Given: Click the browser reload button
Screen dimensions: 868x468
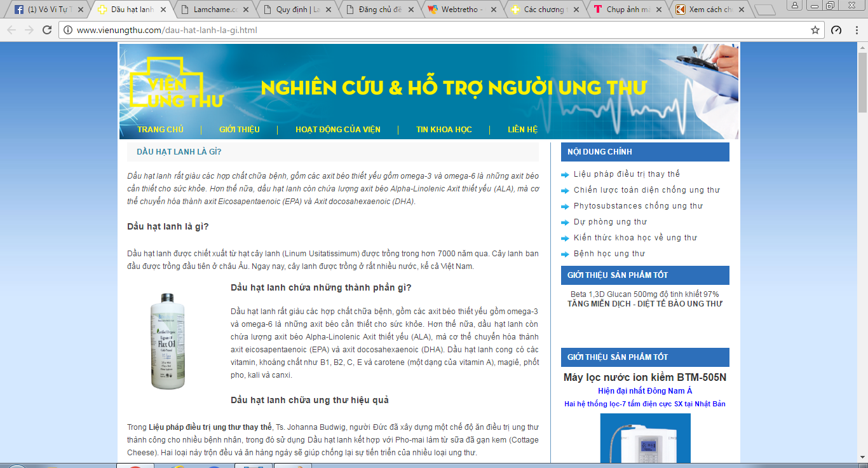Looking at the screenshot, I should 46,30.
